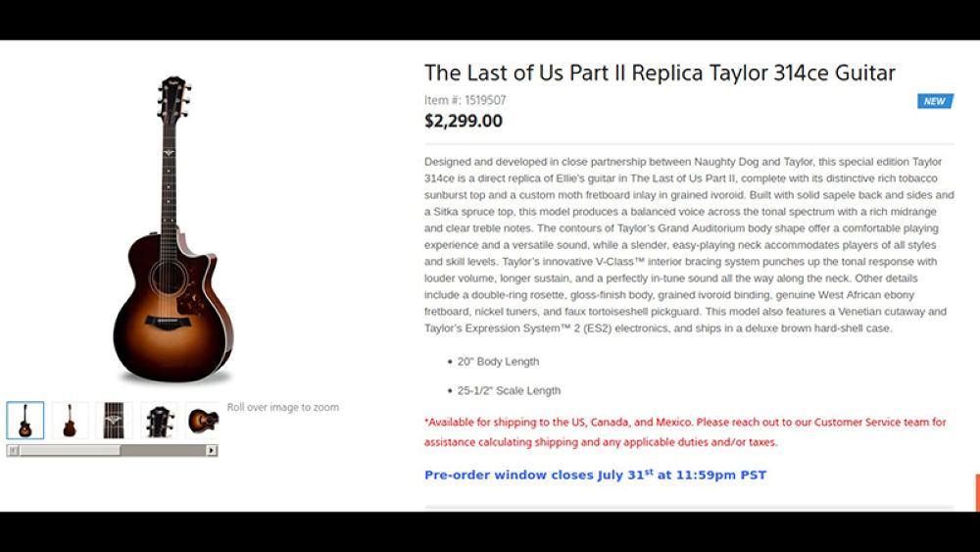Open the moth fretboard inlay thumbnail
This screenshot has width=980, height=552.
point(114,421)
